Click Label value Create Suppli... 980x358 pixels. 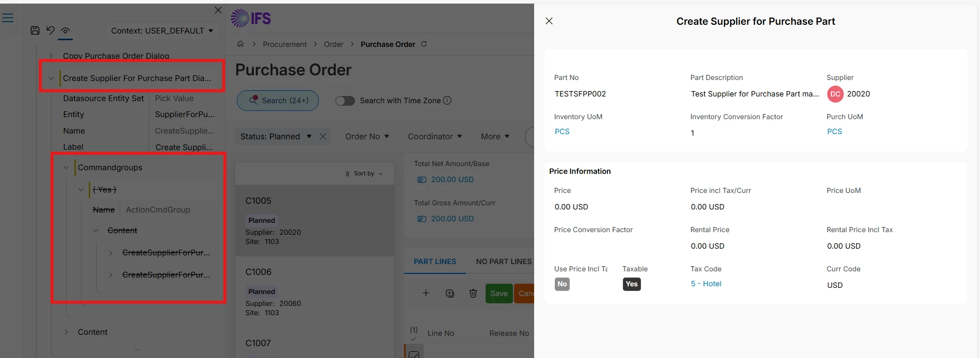(x=184, y=148)
